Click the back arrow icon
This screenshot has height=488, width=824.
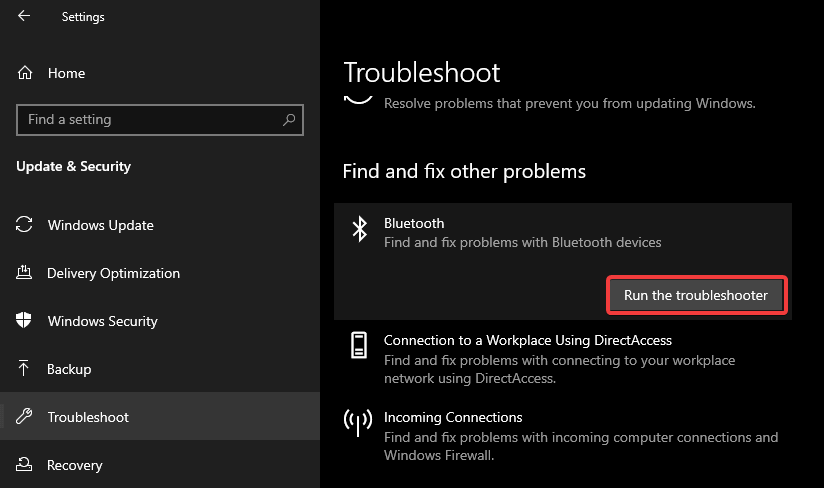click(24, 16)
